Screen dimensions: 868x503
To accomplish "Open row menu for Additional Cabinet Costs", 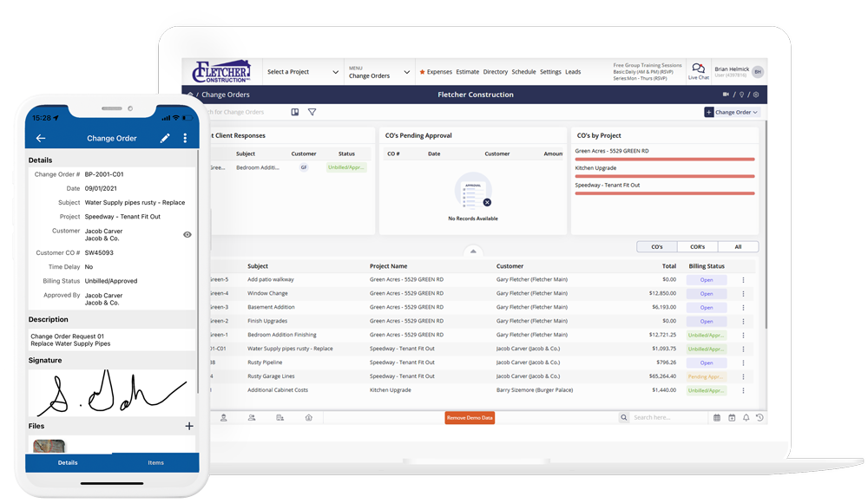I will pos(744,390).
